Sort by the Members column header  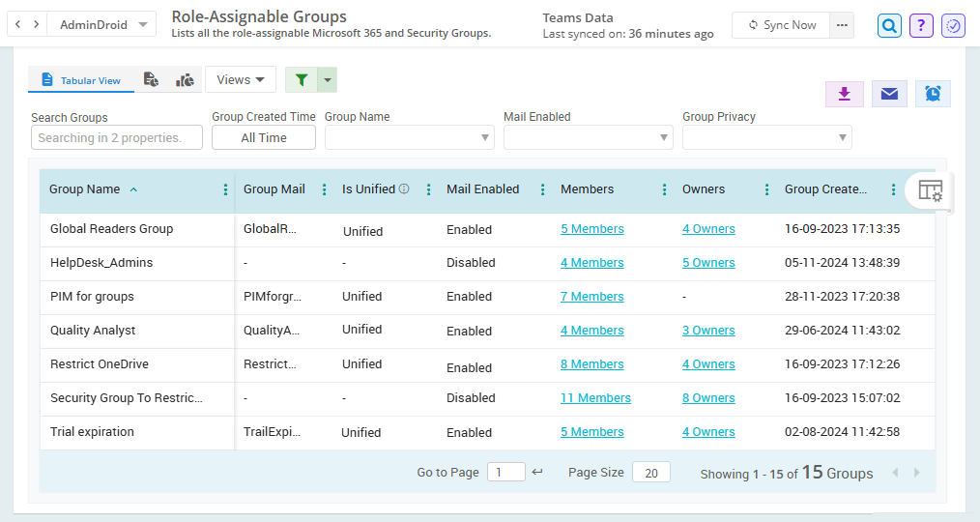point(588,189)
